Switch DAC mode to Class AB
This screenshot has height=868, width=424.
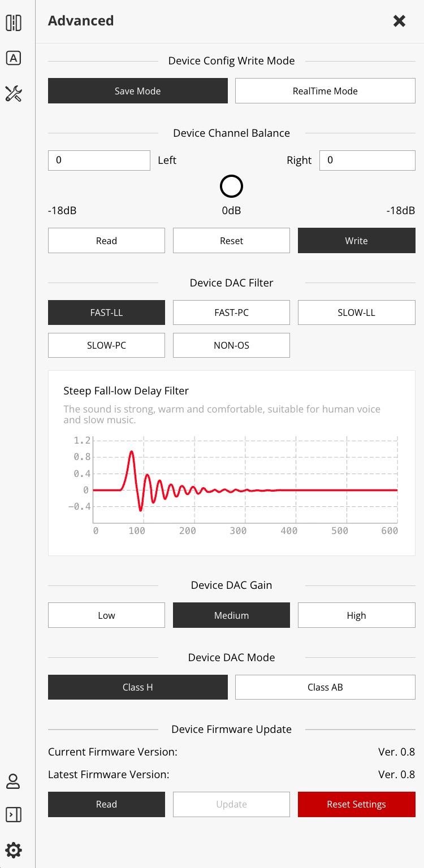pos(325,687)
